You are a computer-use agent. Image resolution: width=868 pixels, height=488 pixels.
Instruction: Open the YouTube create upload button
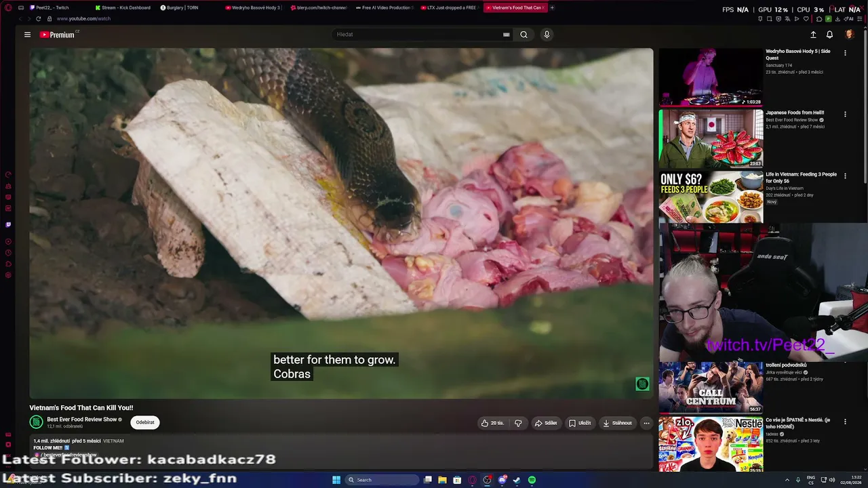click(813, 35)
